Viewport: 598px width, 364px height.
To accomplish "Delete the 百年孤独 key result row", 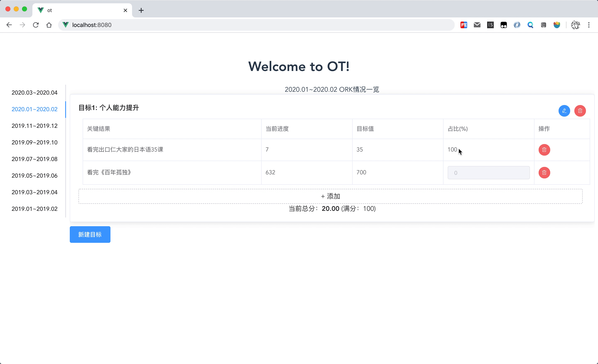I will pyautogui.click(x=544, y=172).
